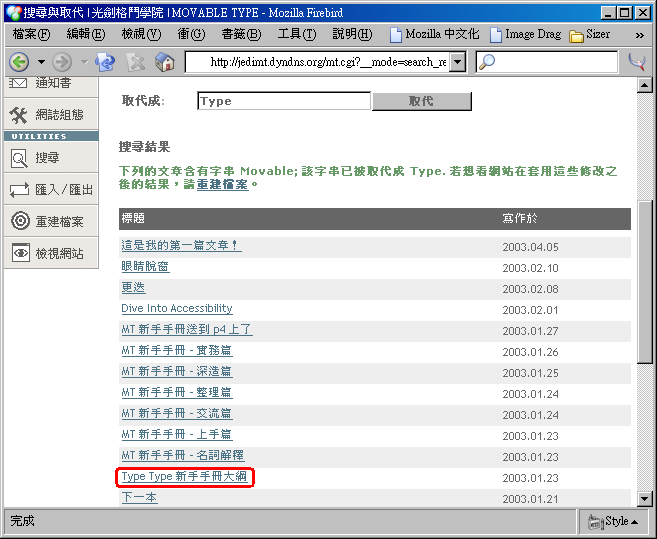Image resolution: width=657 pixels, height=539 pixels.
Task: Click the Home icon in toolbar
Action: (165, 62)
